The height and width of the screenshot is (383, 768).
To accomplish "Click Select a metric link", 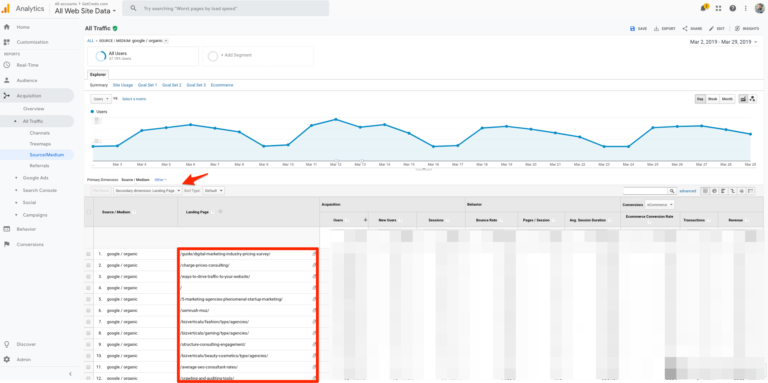I will 134,99.
